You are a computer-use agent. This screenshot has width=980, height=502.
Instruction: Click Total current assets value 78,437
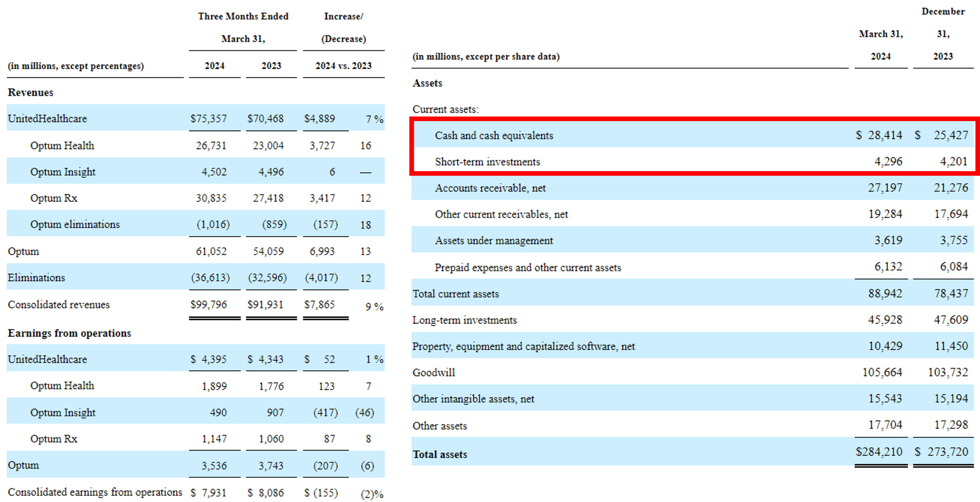(951, 294)
